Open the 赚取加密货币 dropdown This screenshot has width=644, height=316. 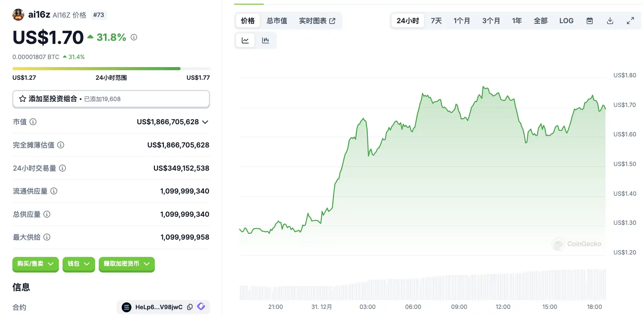tap(126, 264)
